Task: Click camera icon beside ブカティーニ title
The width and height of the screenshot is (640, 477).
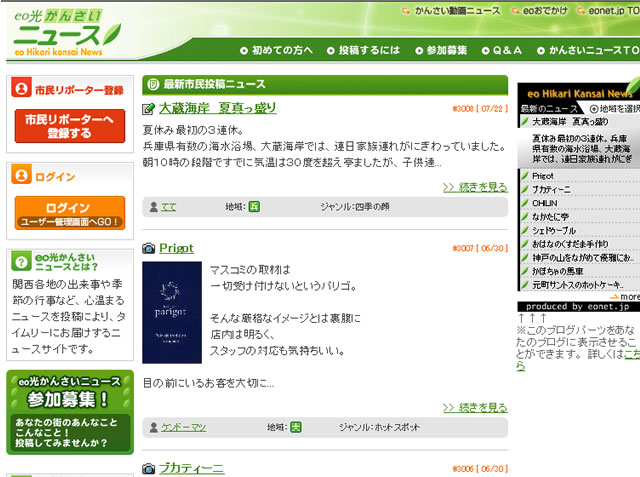Action: (149, 468)
